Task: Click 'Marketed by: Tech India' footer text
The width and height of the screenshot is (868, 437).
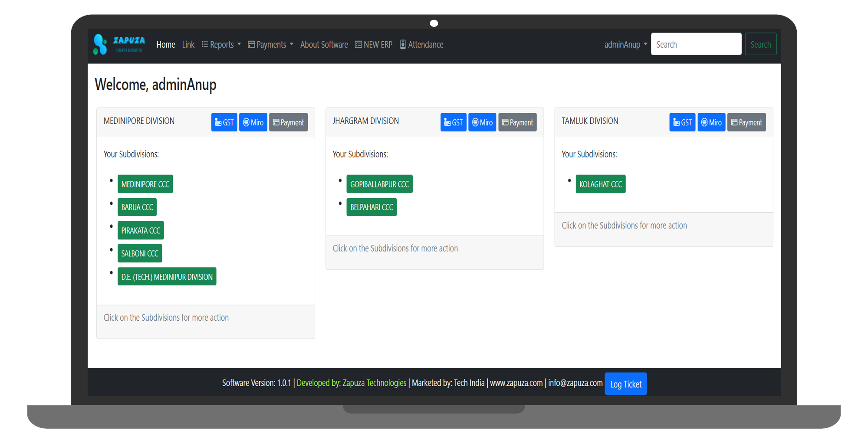Action: (x=448, y=383)
